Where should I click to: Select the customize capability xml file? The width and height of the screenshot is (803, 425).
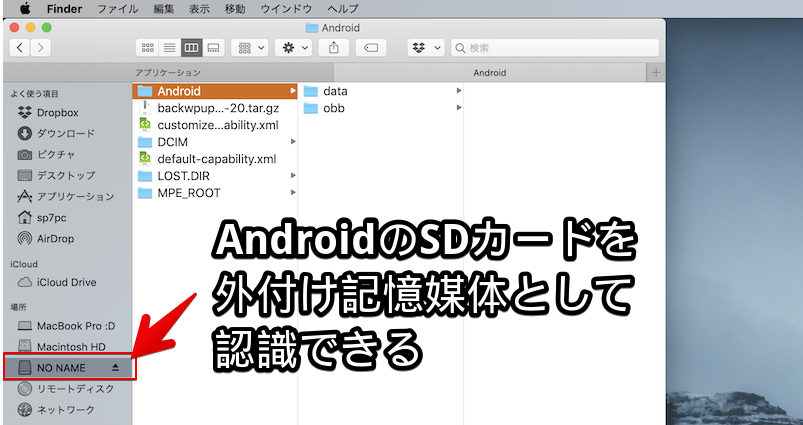point(217,125)
